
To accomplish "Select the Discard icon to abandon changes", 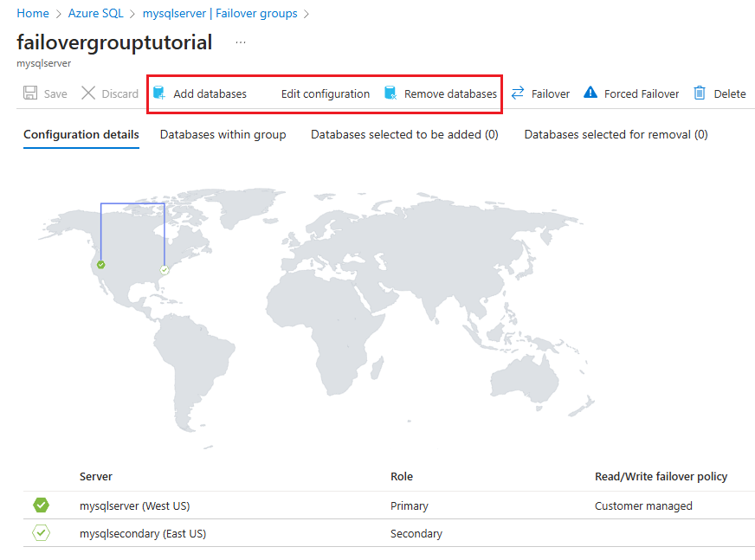I will 88,93.
